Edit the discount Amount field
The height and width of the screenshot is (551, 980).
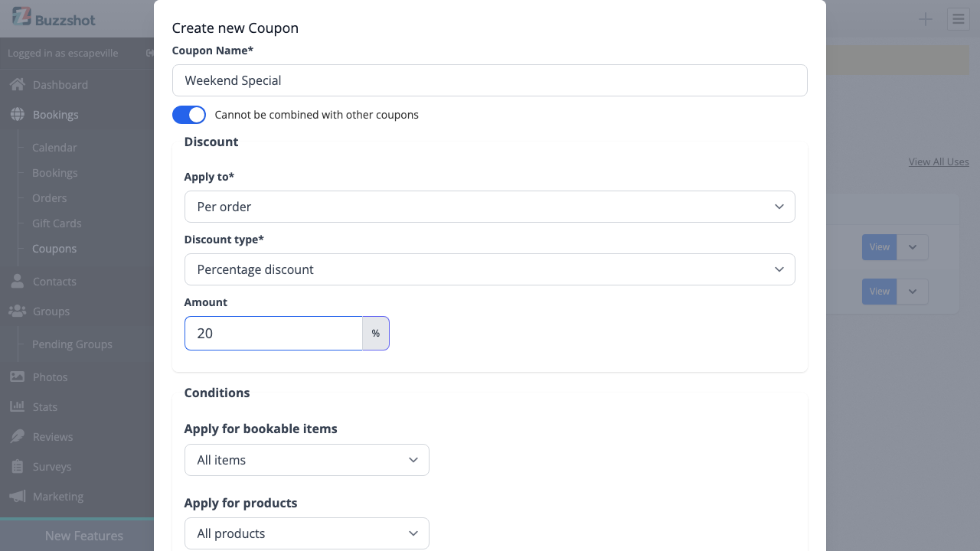pyautogui.click(x=273, y=333)
